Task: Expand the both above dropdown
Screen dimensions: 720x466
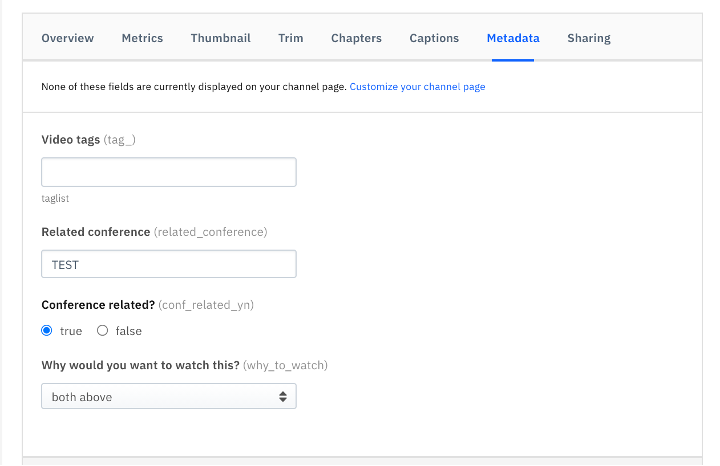Action: click(169, 396)
